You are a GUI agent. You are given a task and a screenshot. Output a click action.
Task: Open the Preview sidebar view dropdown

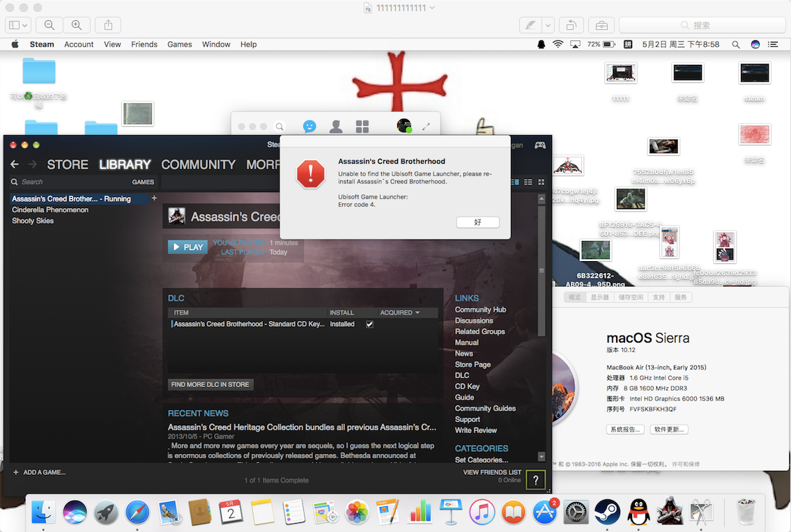click(18, 24)
